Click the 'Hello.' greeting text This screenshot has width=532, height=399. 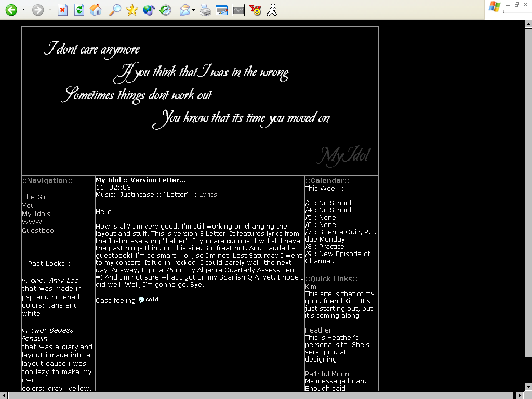(x=104, y=212)
